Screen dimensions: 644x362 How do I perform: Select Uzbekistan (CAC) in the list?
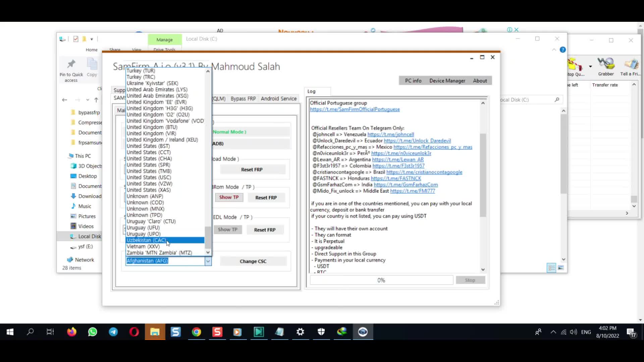[165, 240]
